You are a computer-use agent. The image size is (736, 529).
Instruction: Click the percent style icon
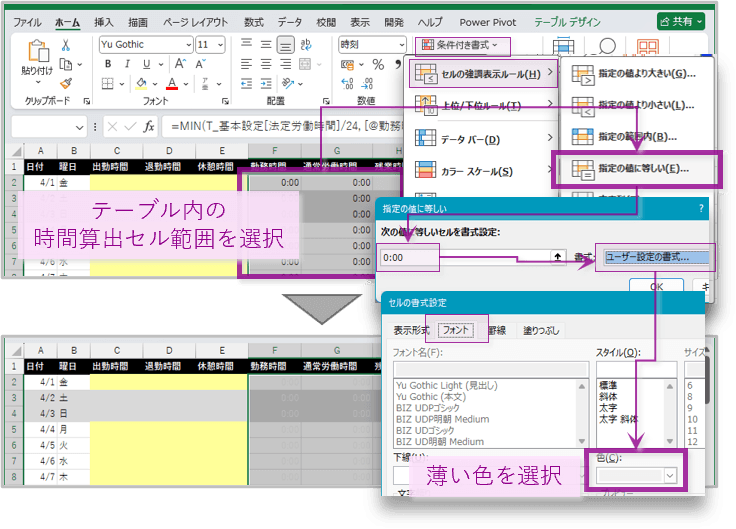(x=378, y=64)
